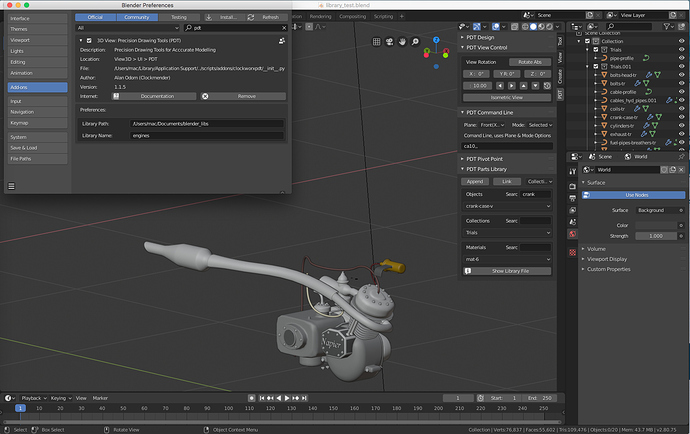Click the show overlays icon in header
Viewport: 690px width, 434px height.
click(496, 27)
